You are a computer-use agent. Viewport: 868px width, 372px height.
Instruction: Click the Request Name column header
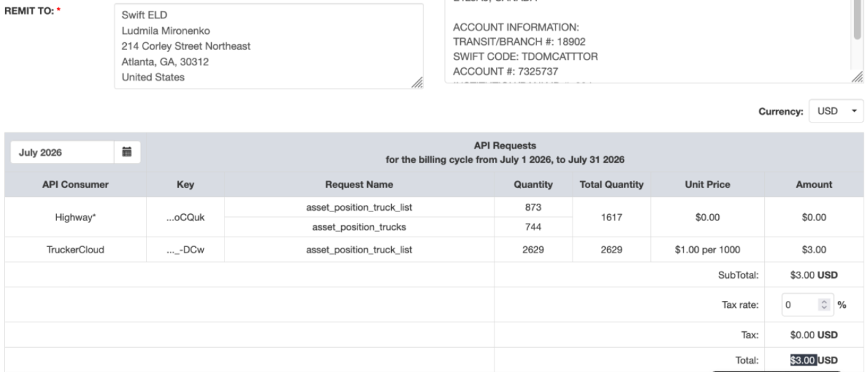[360, 185]
